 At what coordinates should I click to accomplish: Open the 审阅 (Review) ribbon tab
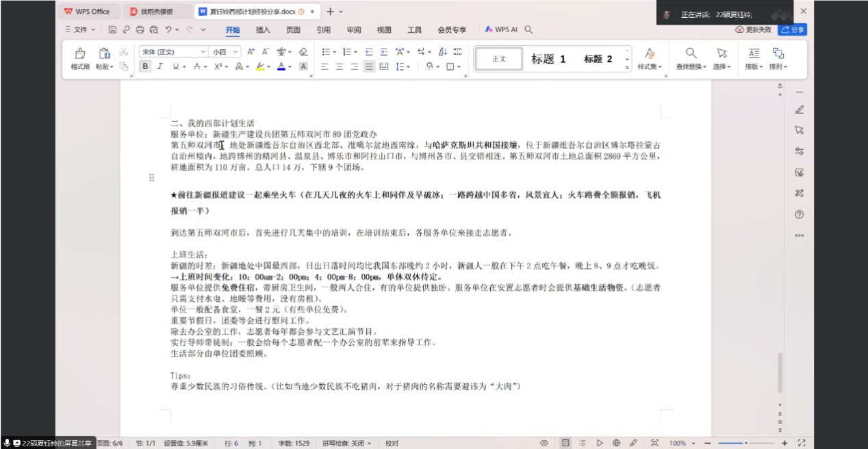[354, 30]
